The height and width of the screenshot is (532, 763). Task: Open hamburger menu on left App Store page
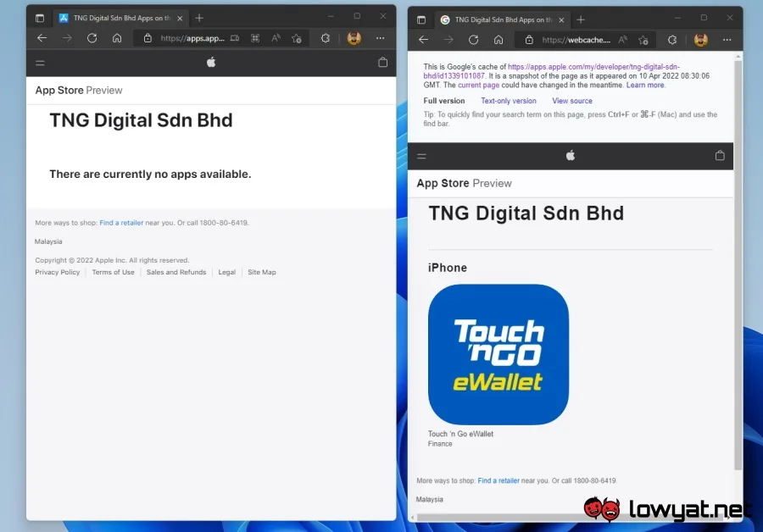point(41,63)
